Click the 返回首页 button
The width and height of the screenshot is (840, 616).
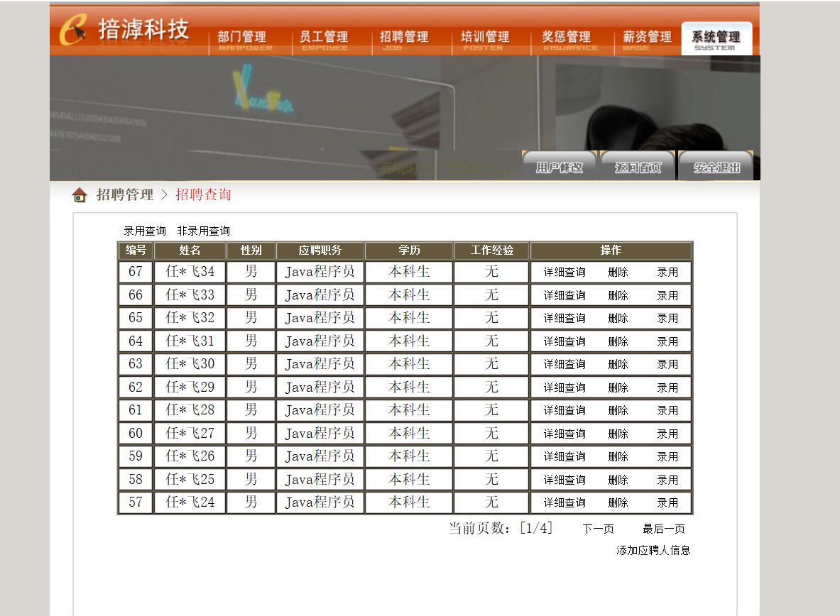click(x=638, y=167)
